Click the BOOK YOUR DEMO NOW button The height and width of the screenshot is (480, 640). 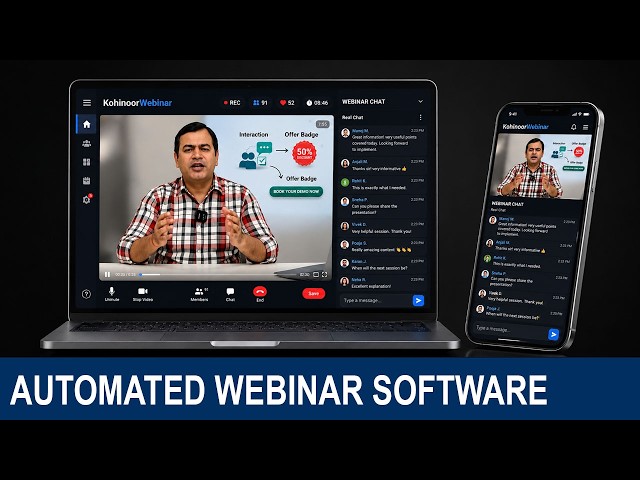296,191
